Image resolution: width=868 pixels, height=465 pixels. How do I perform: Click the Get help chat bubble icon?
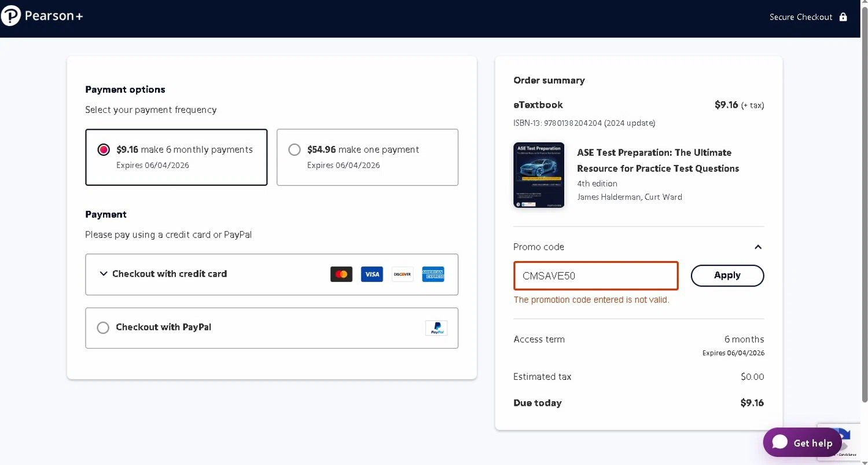(780, 442)
